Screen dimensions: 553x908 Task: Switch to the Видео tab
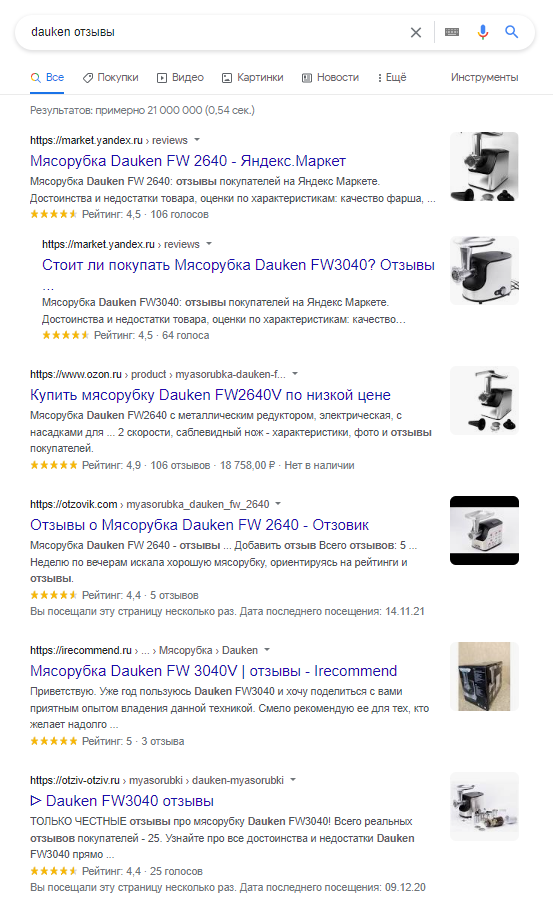click(x=180, y=78)
